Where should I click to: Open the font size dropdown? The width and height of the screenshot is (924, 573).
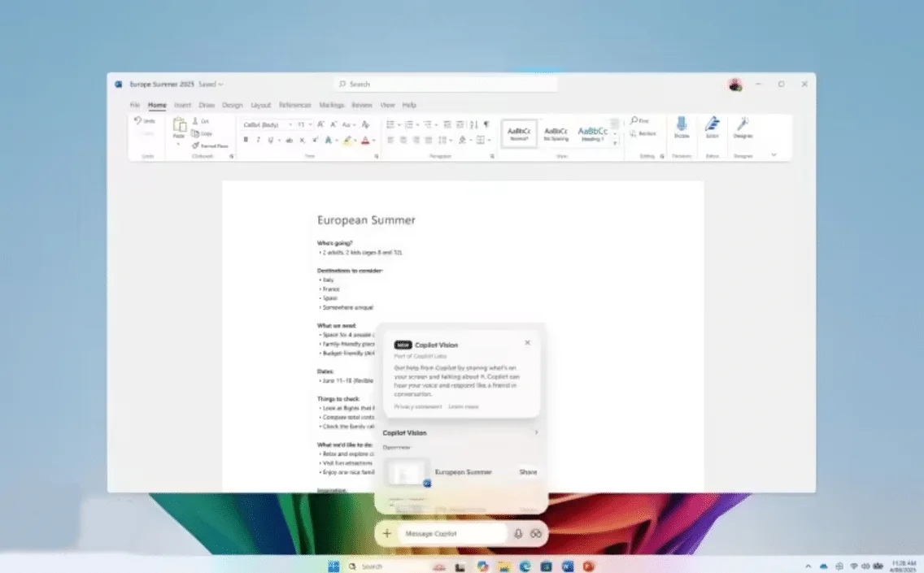click(310, 124)
